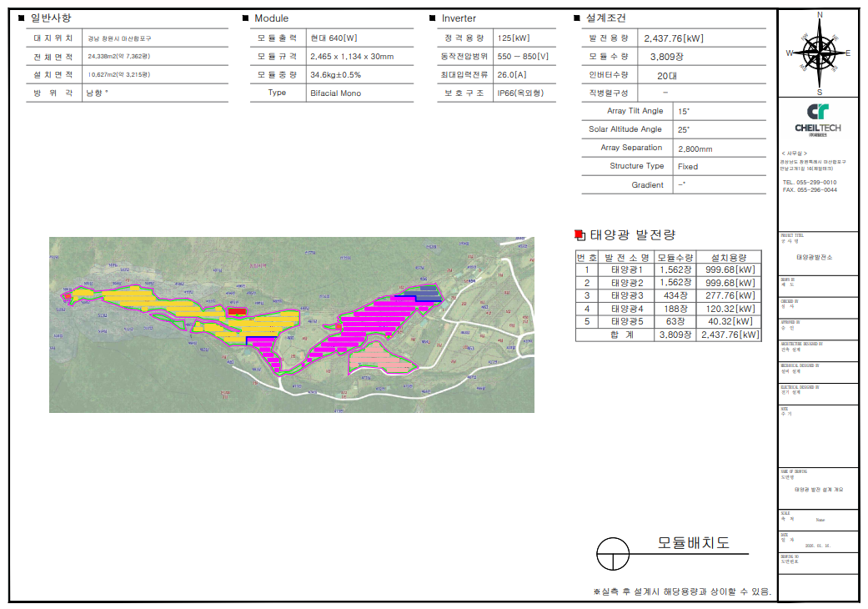Screen dimensions: 868x609
Task: Click the square bullet before Module heading
Action: pyautogui.click(x=245, y=18)
